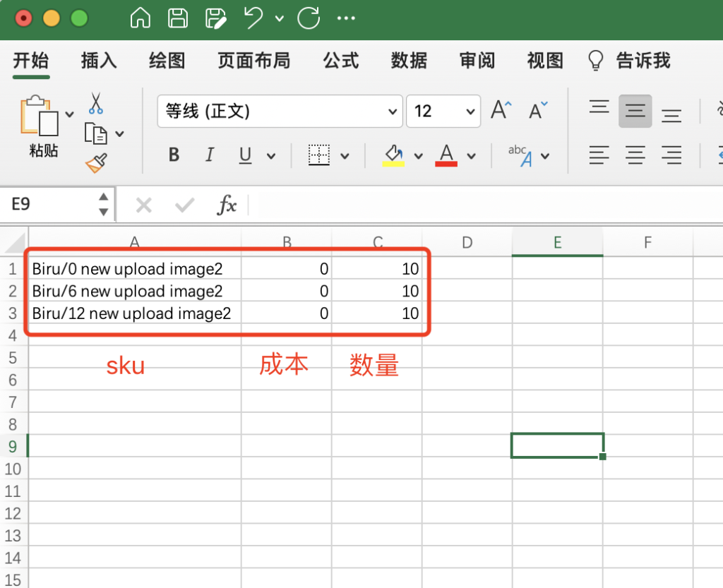Toggle Bold formatting
The width and height of the screenshot is (723, 588).
coord(174,155)
